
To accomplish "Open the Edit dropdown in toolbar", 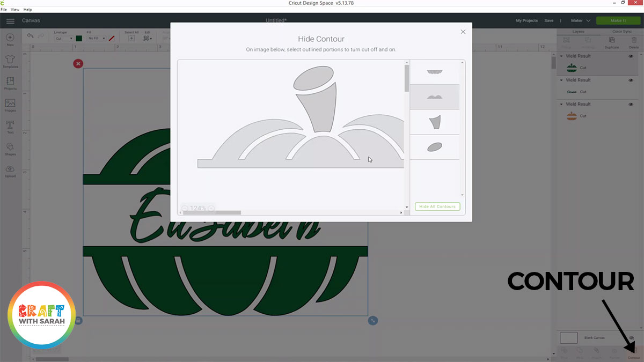I will pyautogui.click(x=148, y=39).
